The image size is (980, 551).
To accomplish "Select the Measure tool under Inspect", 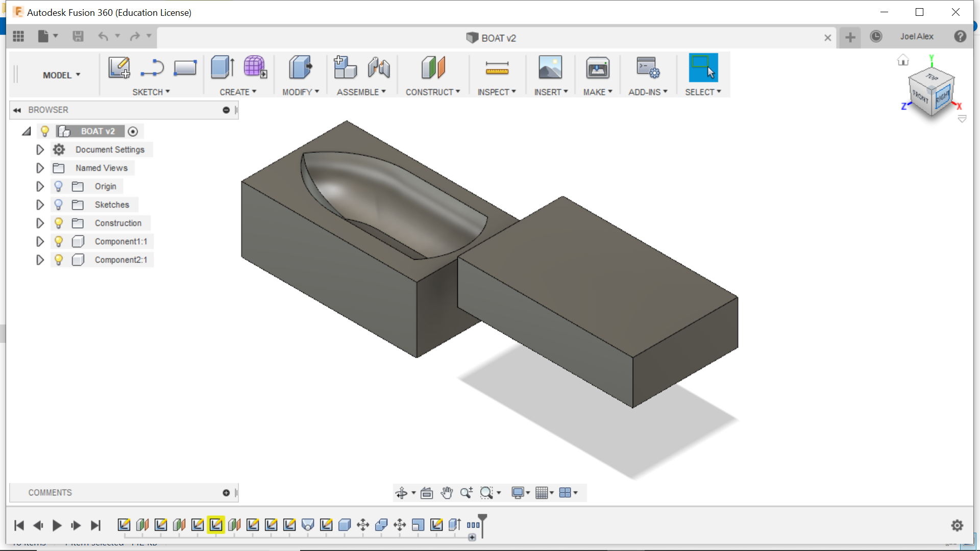I will (x=497, y=67).
